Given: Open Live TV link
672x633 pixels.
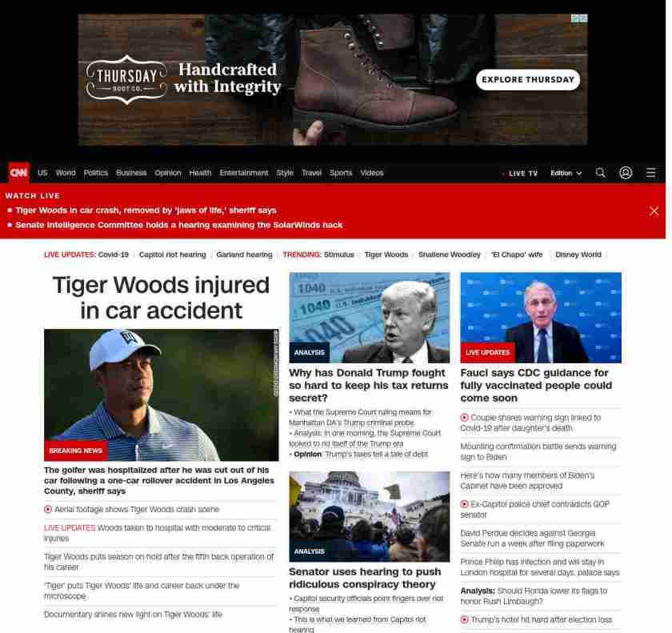Looking at the screenshot, I should [522, 173].
